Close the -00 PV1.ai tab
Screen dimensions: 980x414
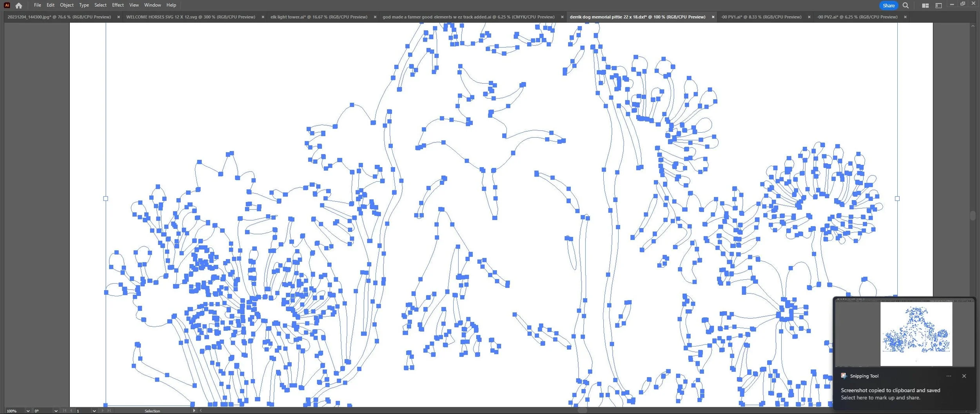click(x=809, y=17)
